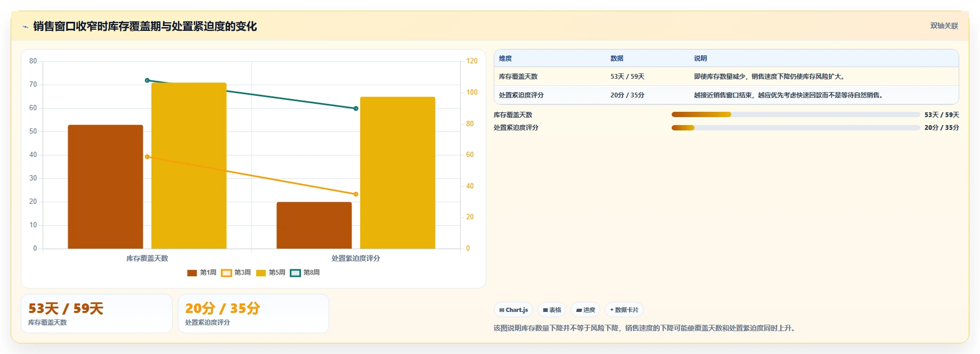The image size is (980, 354).
Task: Click the 处置紧迫度评分 progress bar
Action: click(x=796, y=128)
